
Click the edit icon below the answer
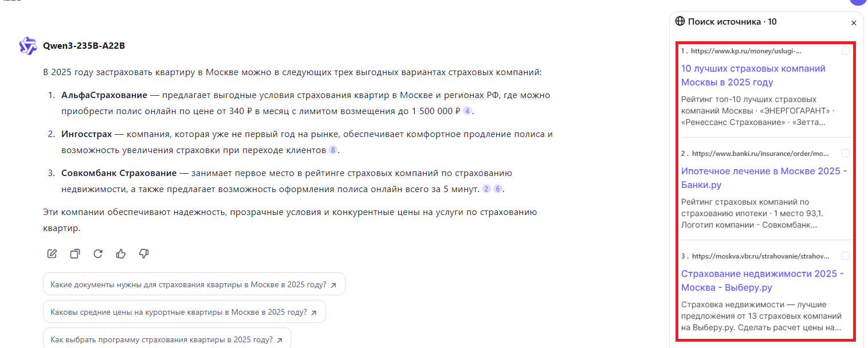[x=52, y=253]
